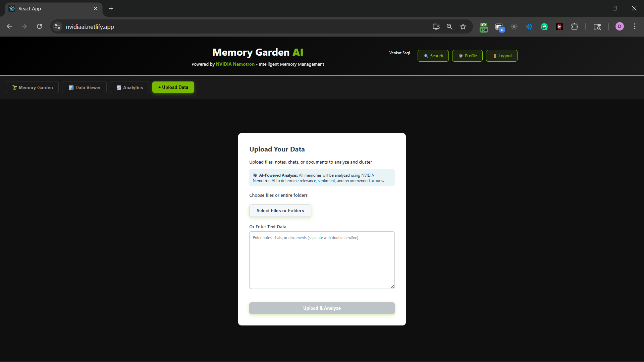Click the sun brightness extension icon
Viewport: 644px width, 362px height.
point(514,27)
